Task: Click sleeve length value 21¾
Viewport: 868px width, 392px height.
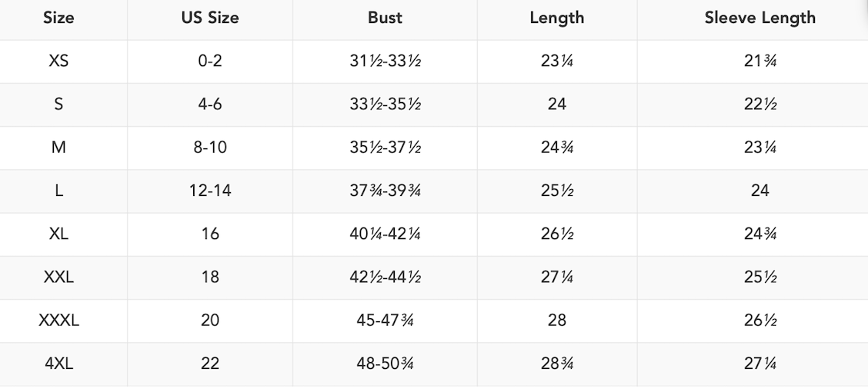Action: tap(759, 61)
